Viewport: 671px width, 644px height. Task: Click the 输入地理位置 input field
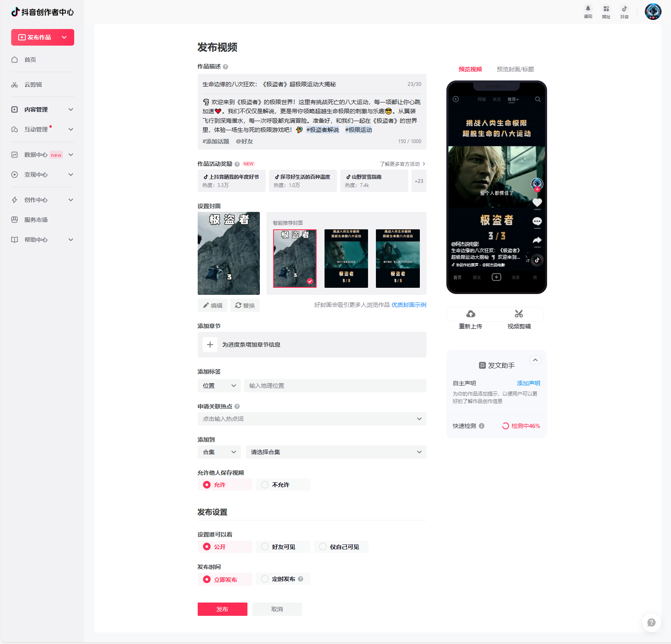(x=335, y=386)
